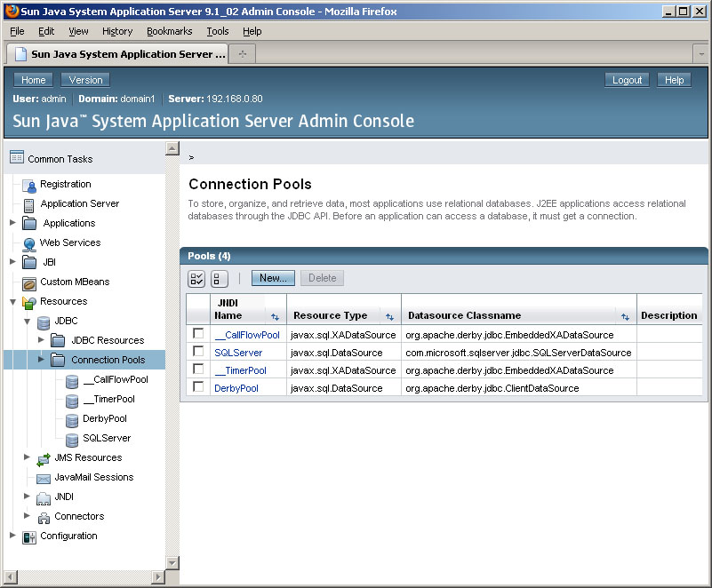The image size is (712, 588).
Task: Open a new browser tab
Action: coord(243,54)
